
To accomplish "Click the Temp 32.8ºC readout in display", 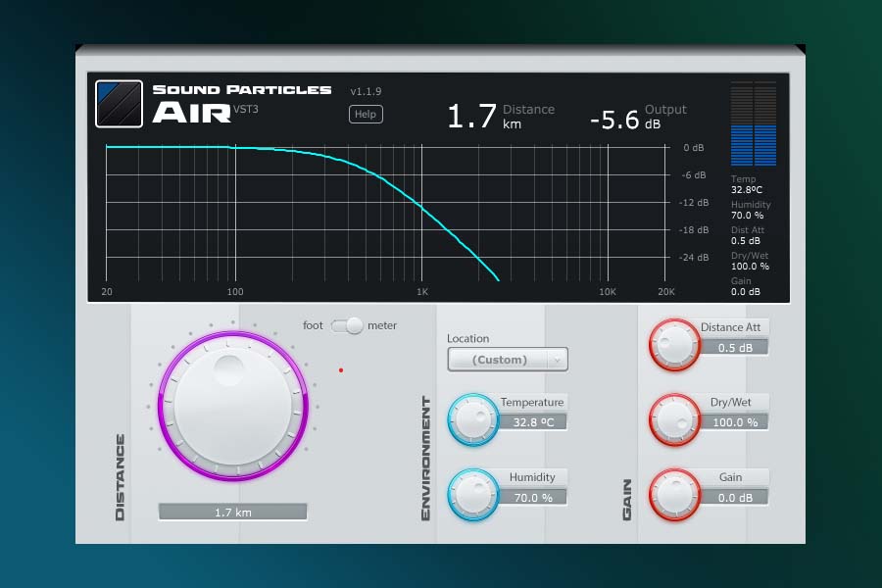I will point(747,184).
